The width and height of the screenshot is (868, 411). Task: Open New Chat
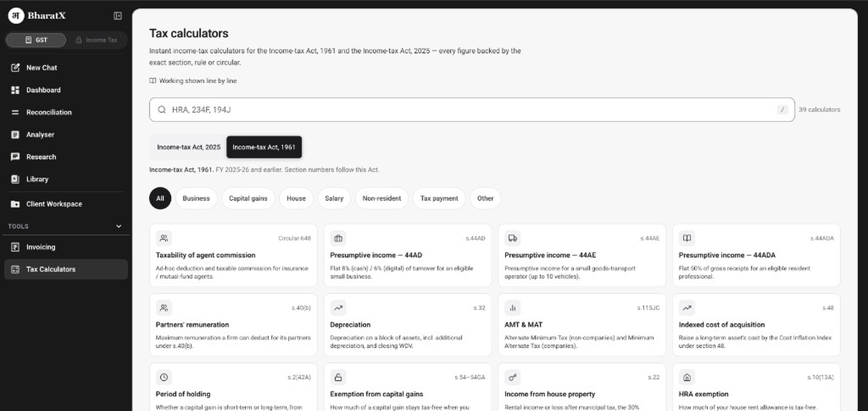point(66,68)
